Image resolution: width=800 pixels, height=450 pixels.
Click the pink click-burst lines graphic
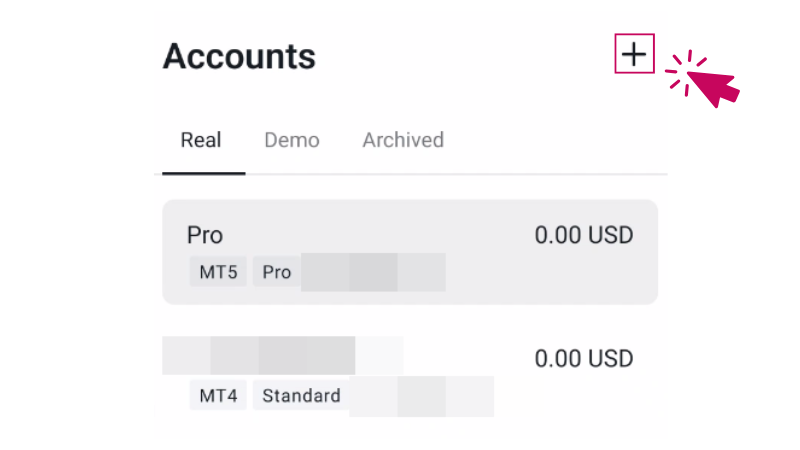coord(683,73)
